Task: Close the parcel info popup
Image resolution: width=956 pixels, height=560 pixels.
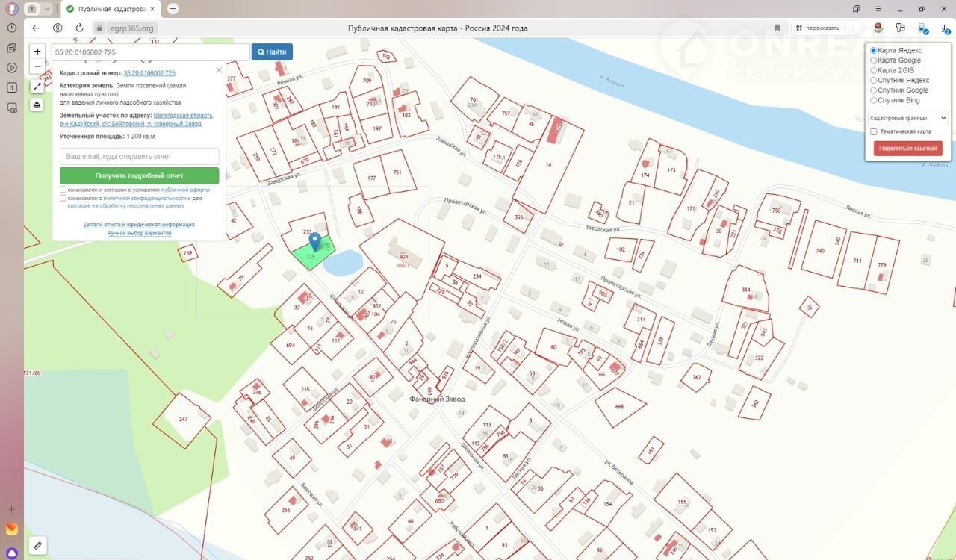Action: click(x=219, y=70)
